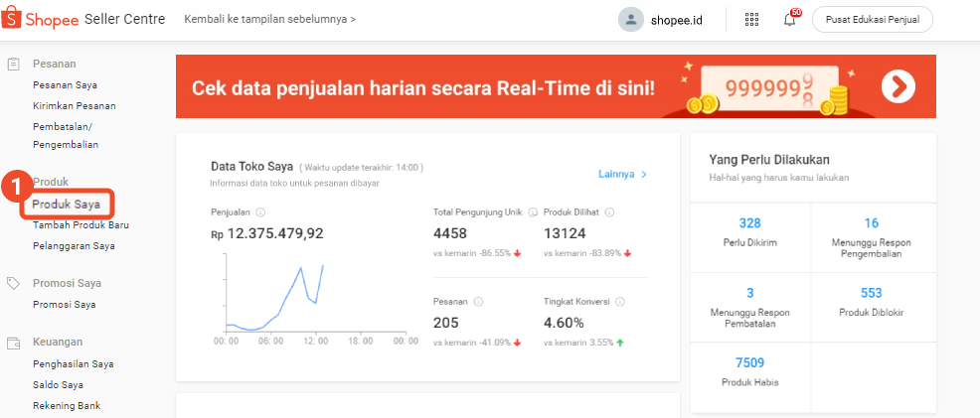Image resolution: width=980 pixels, height=418 pixels.
Task: Open Pelanggaran Saya in the sidebar
Action: [x=74, y=246]
